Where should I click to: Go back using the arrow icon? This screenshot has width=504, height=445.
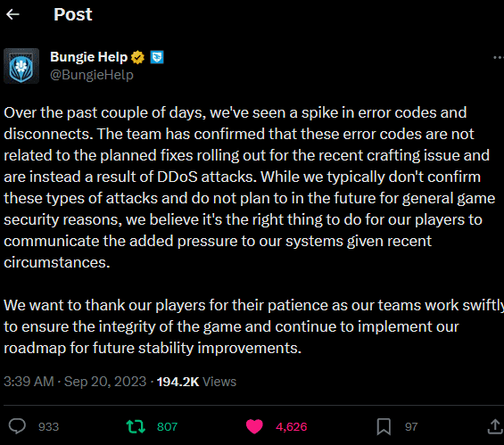pos(12,14)
